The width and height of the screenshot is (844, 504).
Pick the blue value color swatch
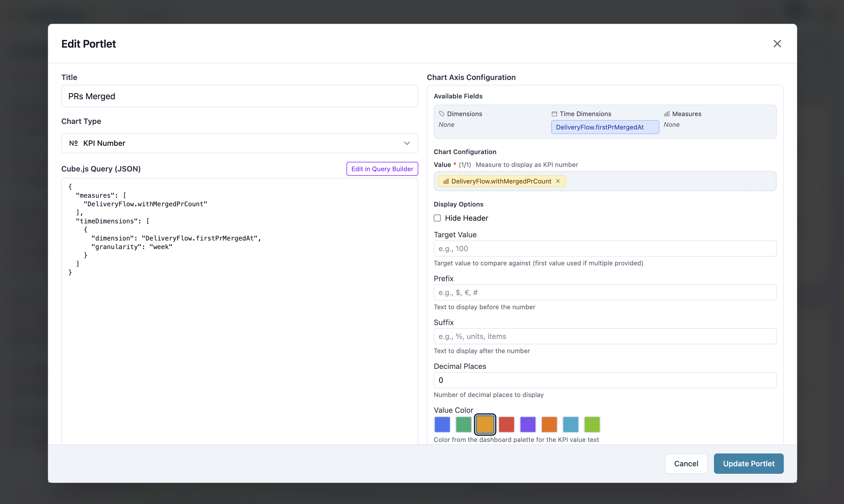pyautogui.click(x=442, y=425)
